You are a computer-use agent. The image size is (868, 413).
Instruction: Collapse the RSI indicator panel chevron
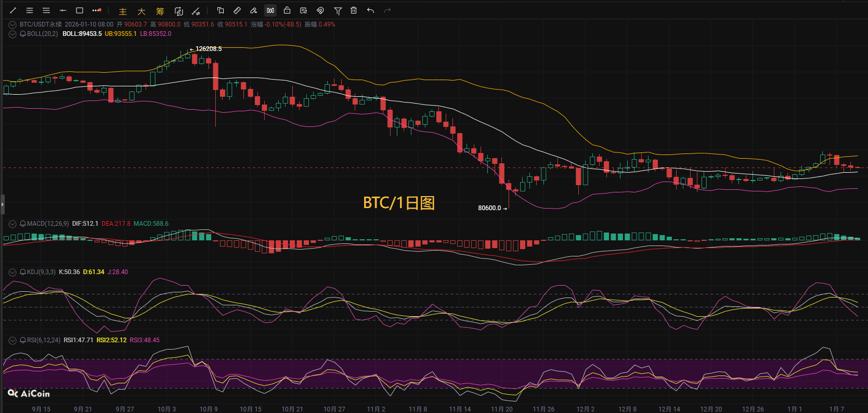click(x=12, y=340)
